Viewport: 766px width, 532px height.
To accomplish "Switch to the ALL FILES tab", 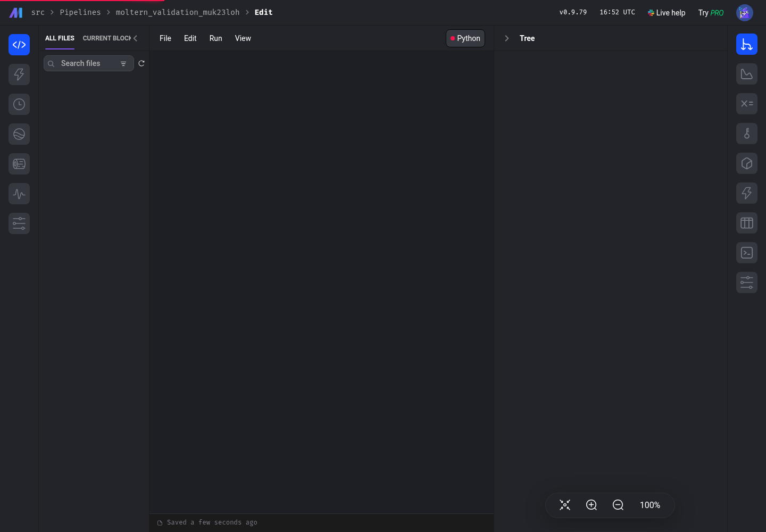I will coord(60,38).
